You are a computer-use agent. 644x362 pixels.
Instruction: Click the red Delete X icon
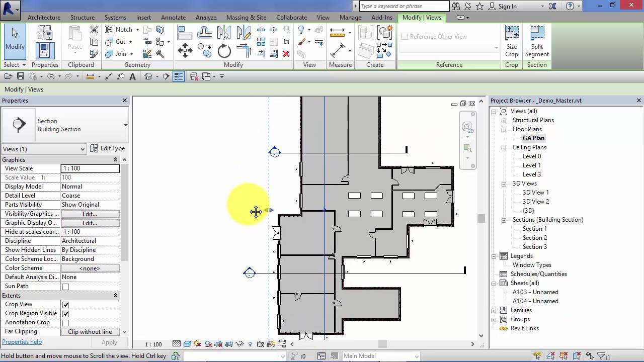286,54
